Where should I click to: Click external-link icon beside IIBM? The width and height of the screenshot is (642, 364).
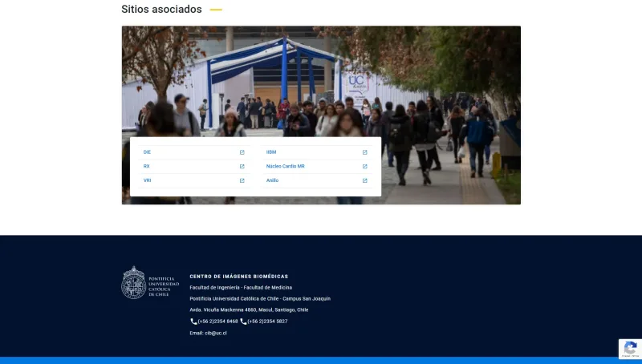point(365,152)
